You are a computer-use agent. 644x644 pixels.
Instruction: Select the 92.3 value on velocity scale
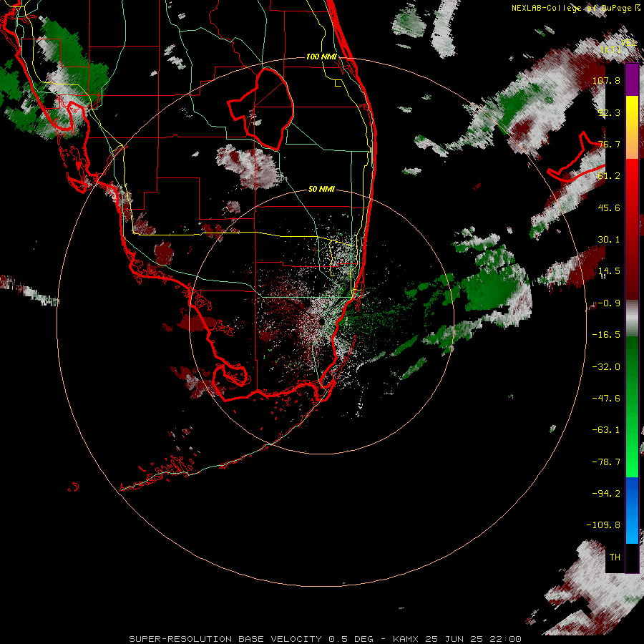[x=609, y=112]
